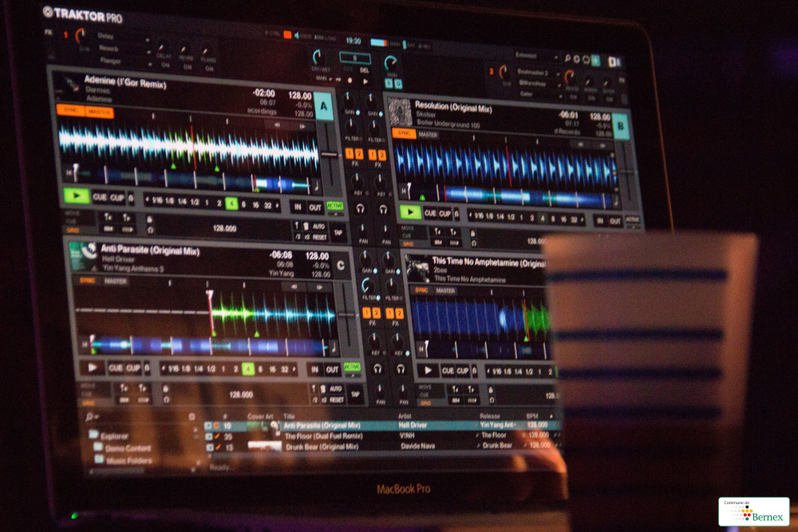Image resolution: width=798 pixels, height=532 pixels.
Task: Click the Traktor Pro logo
Action: coord(83,14)
